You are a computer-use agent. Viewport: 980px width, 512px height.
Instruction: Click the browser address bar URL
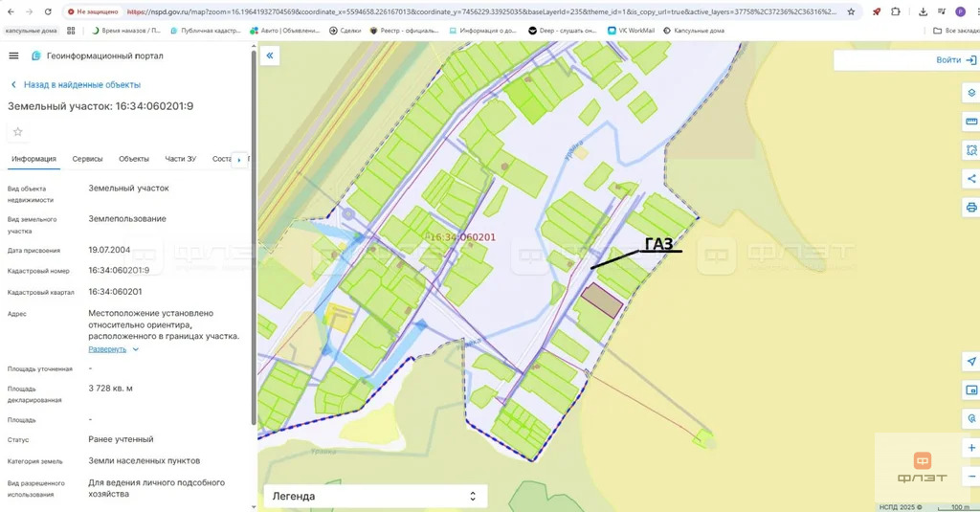pyautogui.click(x=479, y=11)
